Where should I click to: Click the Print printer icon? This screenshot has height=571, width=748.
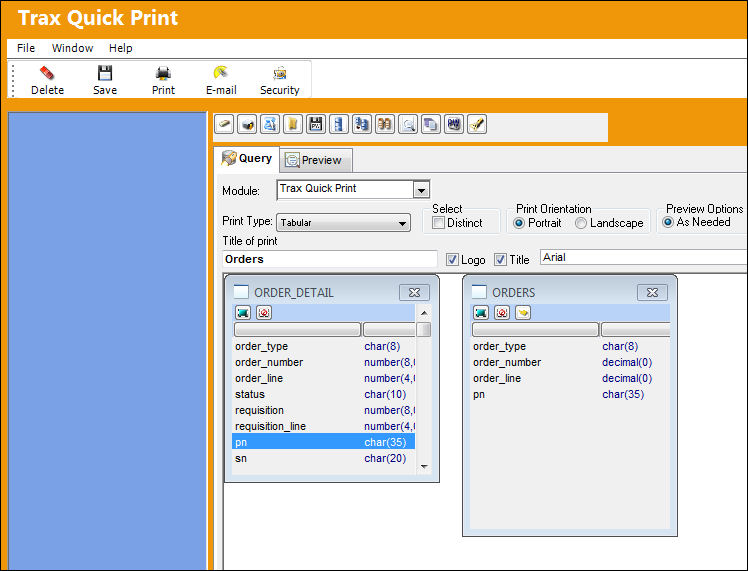click(163, 73)
